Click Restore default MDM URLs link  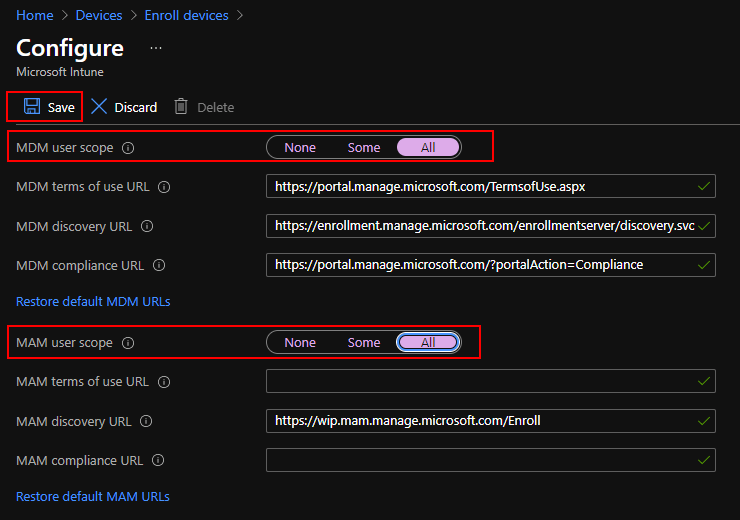(x=93, y=301)
